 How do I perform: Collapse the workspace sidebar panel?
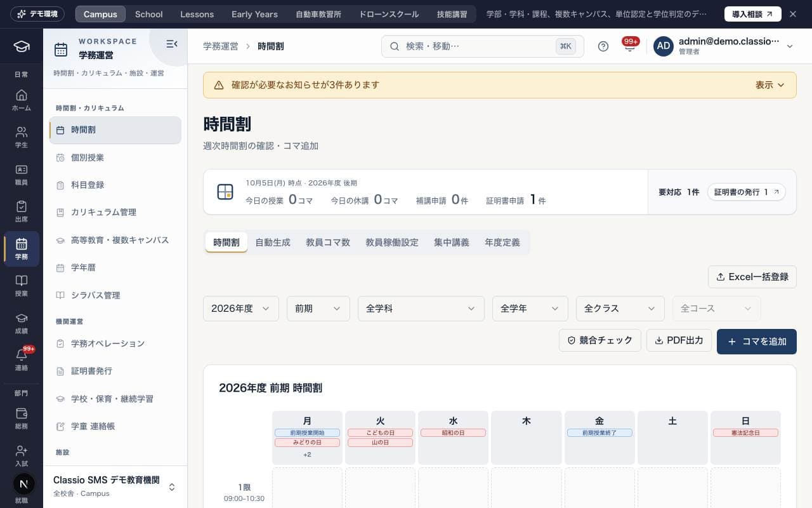(x=171, y=44)
